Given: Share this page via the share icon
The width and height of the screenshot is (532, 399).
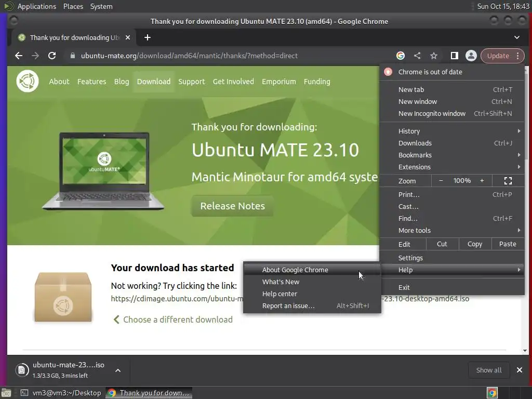Looking at the screenshot, I should pos(417,56).
